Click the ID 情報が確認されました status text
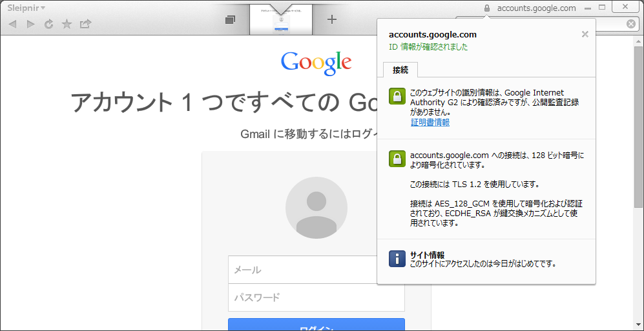Viewport: 644px width, 331px height. click(x=428, y=47)
